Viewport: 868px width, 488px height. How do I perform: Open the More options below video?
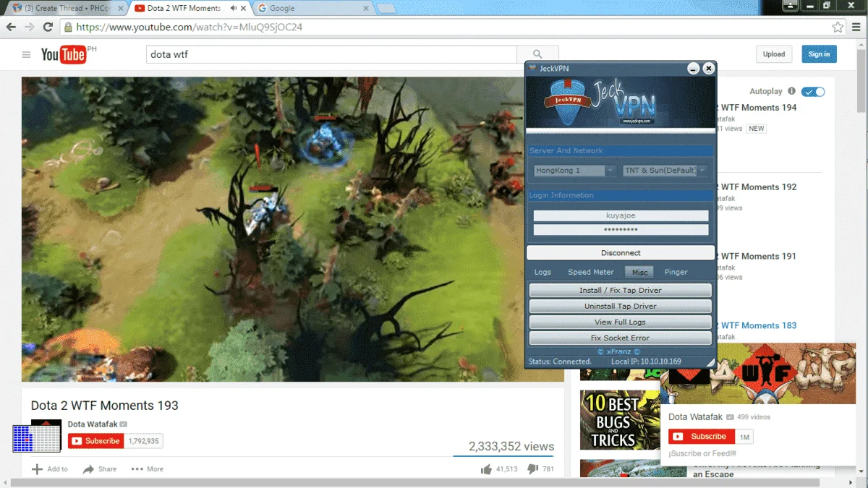[x=148, y=469]
